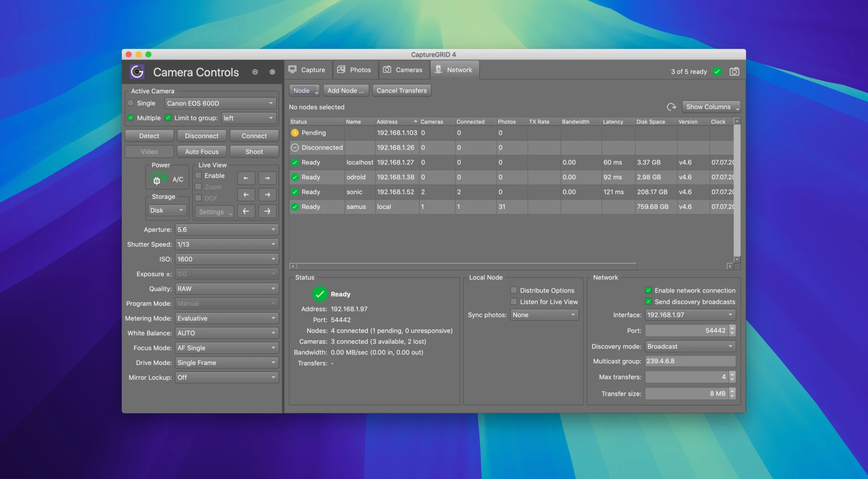Switch to the Cameras tab
Viewport: 868px width, 479px height.
tap(403, 70)
